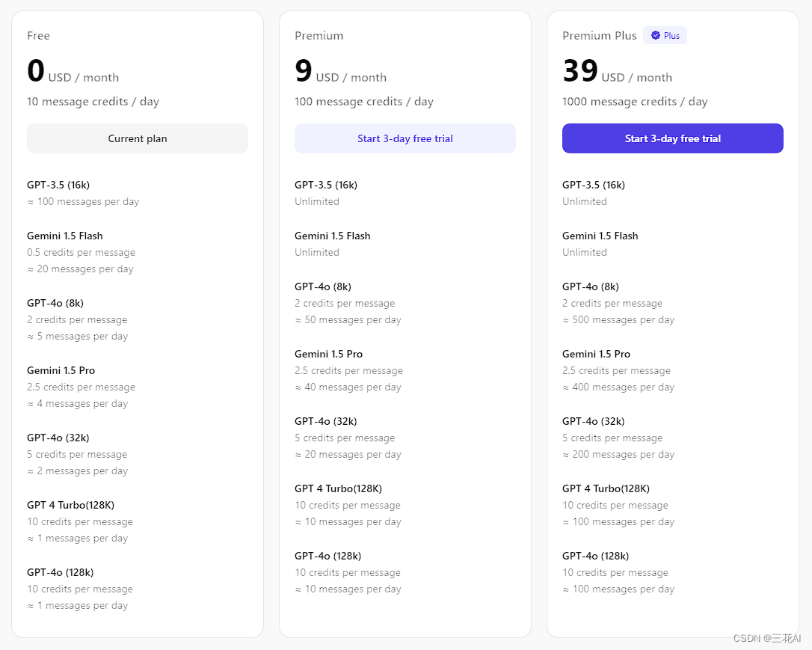Click 'Unlimited' under Premium GPT-3.5 (16k)
Viewport: 812px width, 650px height.
317,201
